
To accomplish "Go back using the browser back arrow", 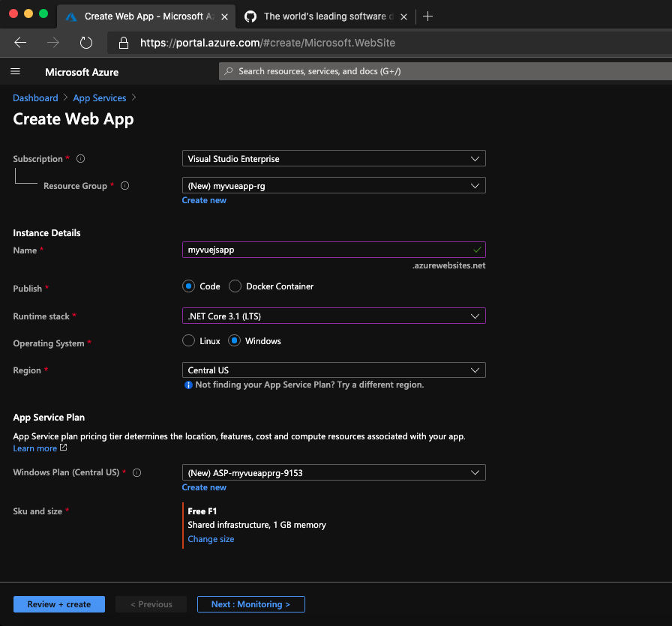I will click(x=20, y=43).
